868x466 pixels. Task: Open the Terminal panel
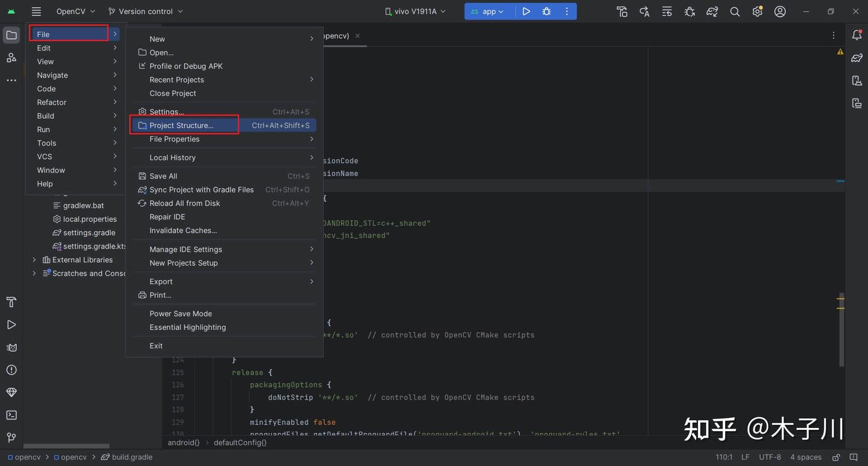pos(11,415)
